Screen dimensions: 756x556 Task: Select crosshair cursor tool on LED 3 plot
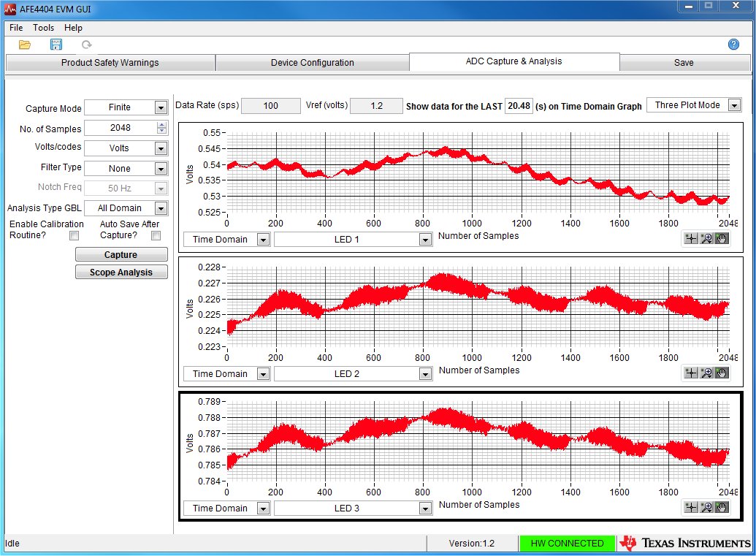[x=691, y=507]
